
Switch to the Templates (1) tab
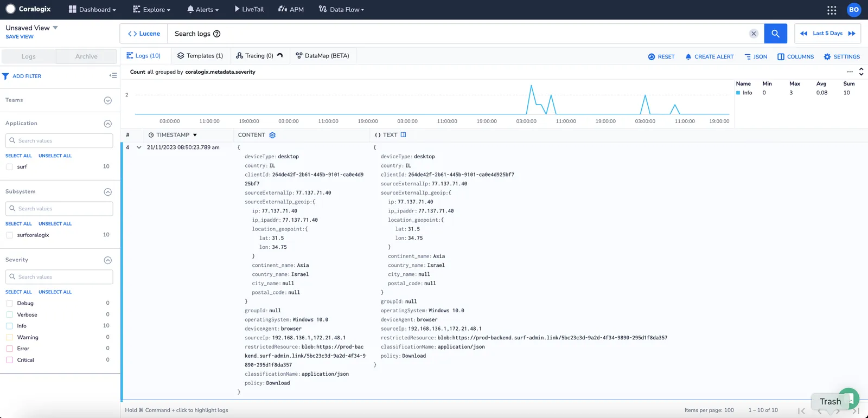(x=200, y=56)
